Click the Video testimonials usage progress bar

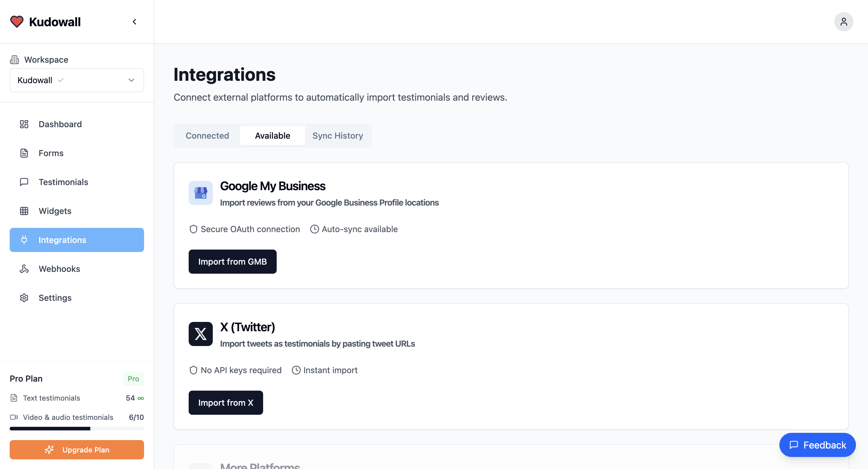tap(77, 429)
